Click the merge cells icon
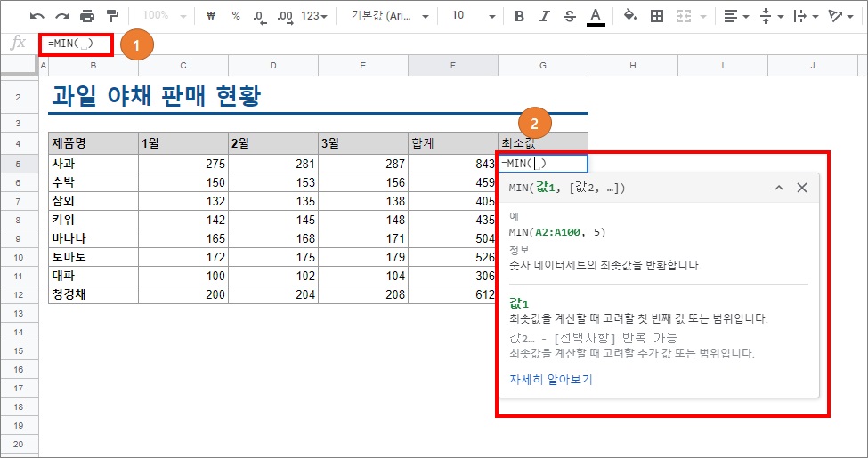The height and width of the screenshot is (458, 868). point(684,16)
